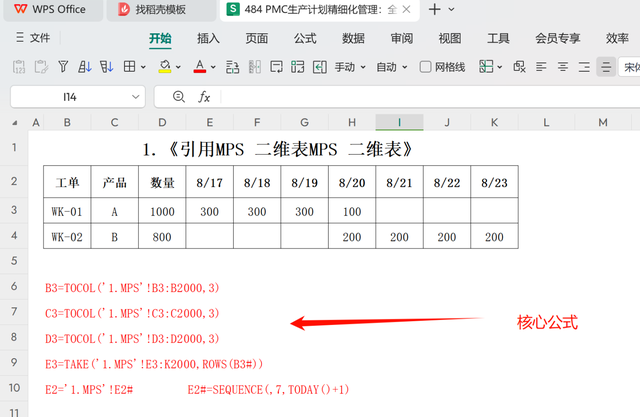Center align text horizontally
The height and width of the screenshot is (417, 640).
[563, 67]
